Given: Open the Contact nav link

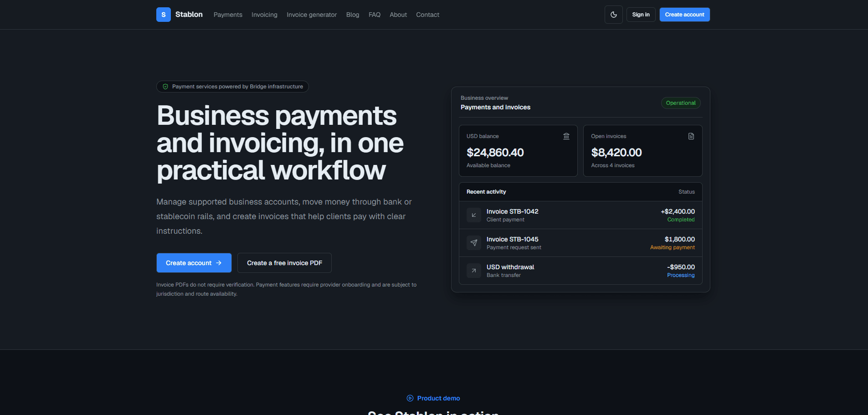Looking at the screenshot, I should point(428,15).
